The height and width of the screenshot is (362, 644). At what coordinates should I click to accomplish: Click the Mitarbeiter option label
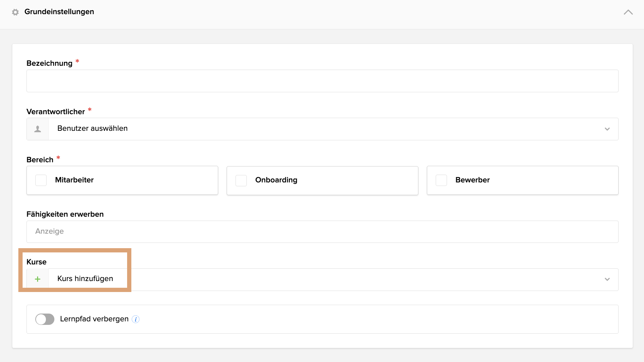click(x=74, y=180)
